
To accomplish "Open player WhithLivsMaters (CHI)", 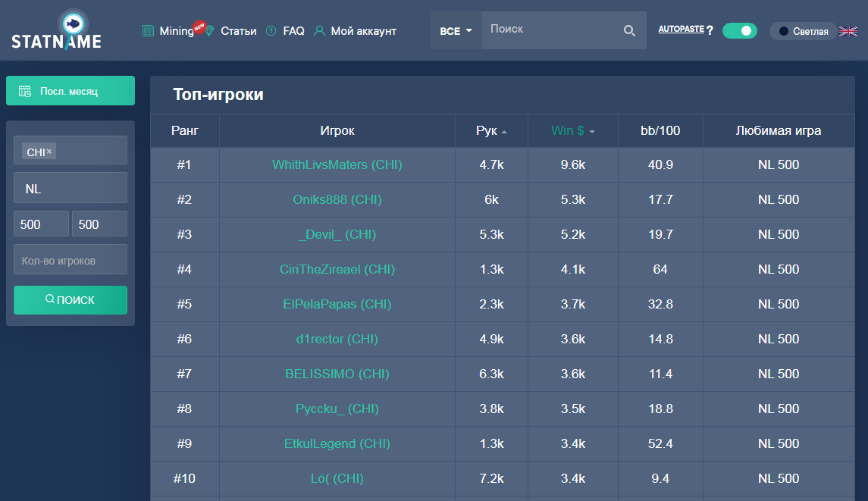I will coord(337,164).
